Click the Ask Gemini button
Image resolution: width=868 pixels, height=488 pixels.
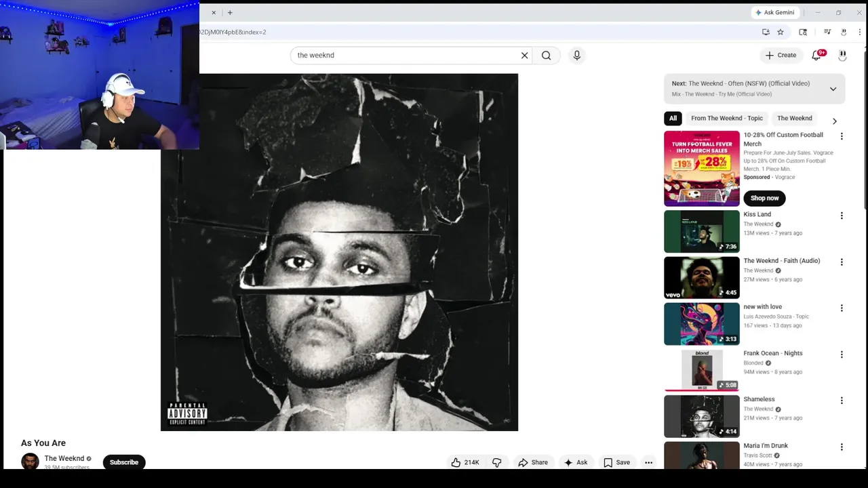(x=774, y=12)
